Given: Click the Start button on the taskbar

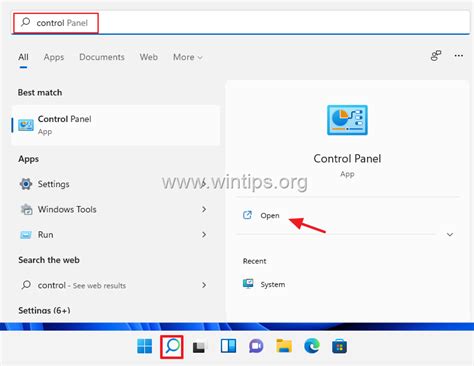Looking at the screenshot, I should (x=145, y=346).
